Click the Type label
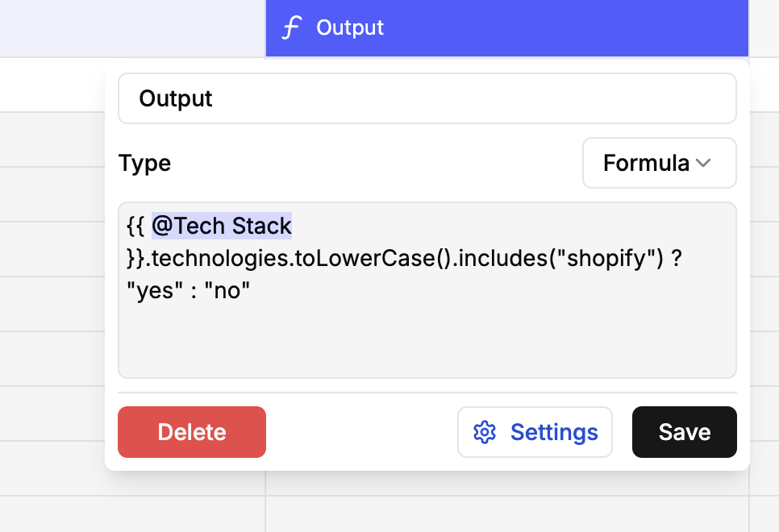Screen dimensions: 779x532 click(x=144, y=163)
